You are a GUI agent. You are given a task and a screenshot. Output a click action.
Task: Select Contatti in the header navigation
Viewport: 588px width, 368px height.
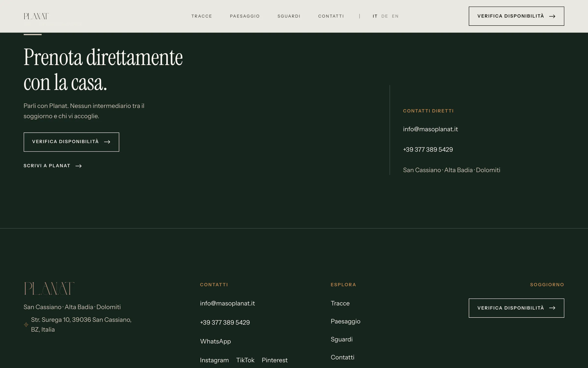point(331,16)
